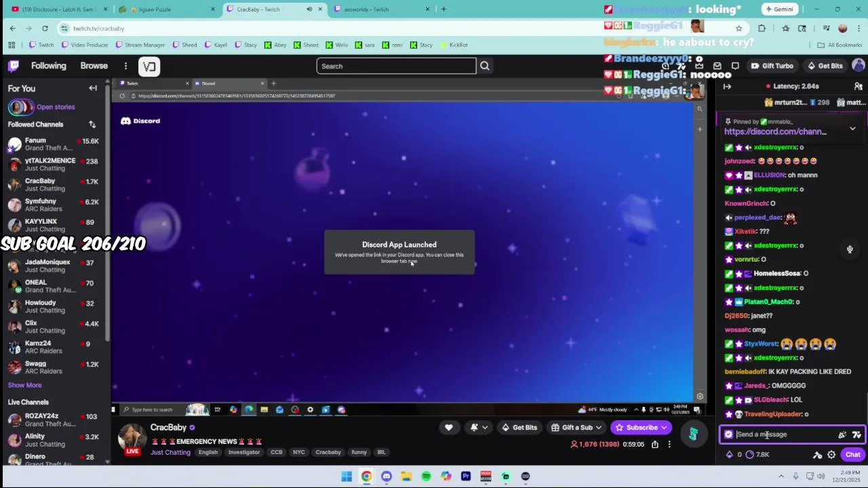Open KickBot bookmark
Image resolution: width=868 pixels, height=488 pixels.
[454, 45]
